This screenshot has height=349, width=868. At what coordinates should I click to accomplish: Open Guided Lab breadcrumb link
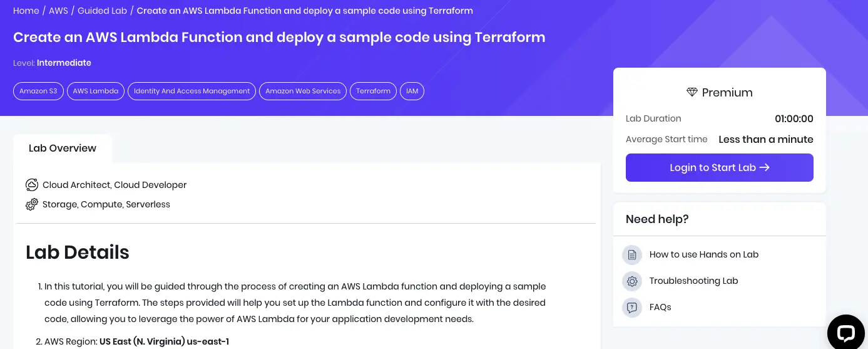tap(102, 11)
